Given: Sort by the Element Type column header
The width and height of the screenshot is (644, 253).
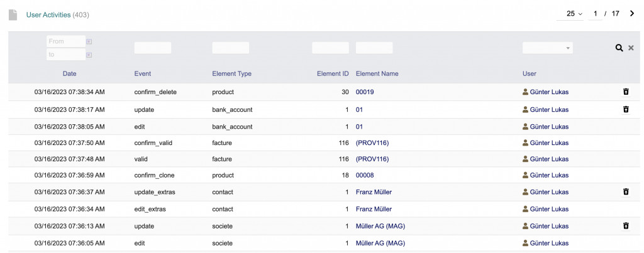Looking at the screenshot, I should coord(231,73).
